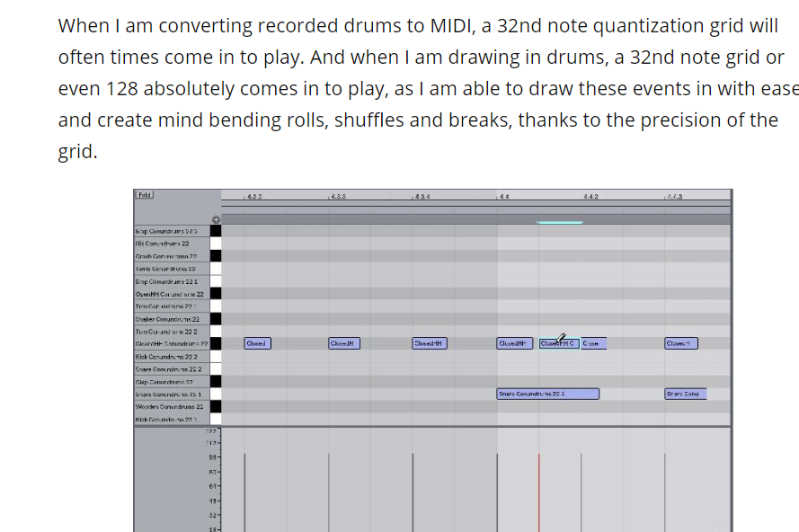
Task: Select the Tamb Conundrums 22 drum row
Action: pos(172,269)
